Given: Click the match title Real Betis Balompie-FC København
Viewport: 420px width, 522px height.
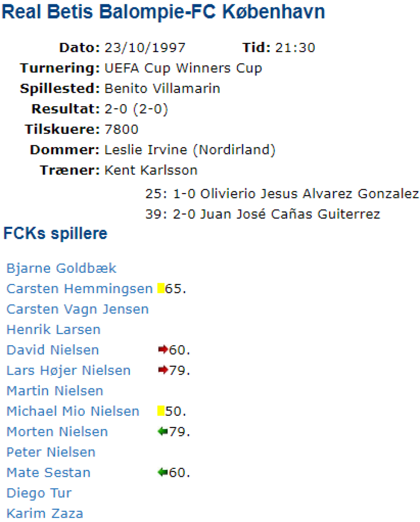Looking at the screenshot, I should pyautogui.click(x=163, y=12).
